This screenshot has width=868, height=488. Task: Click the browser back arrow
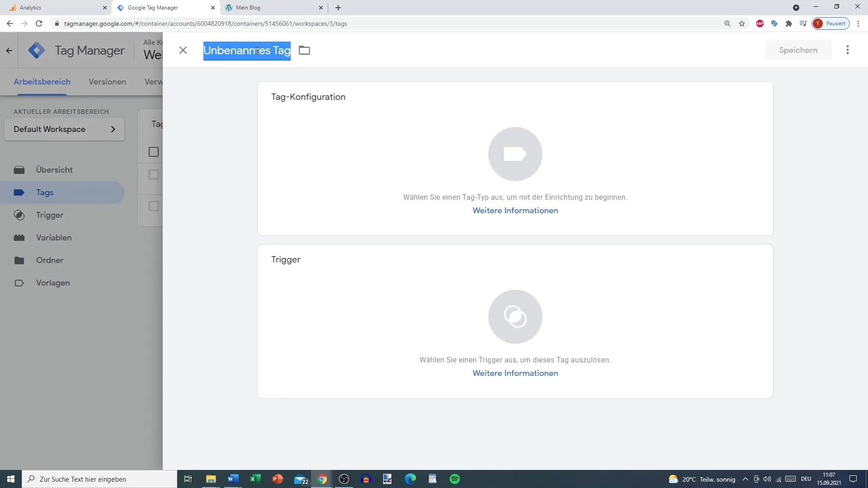click(10, 23)
